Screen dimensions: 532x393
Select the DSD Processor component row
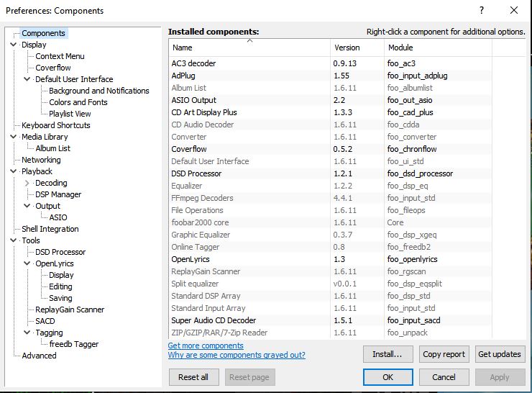[x=330, y=173]
